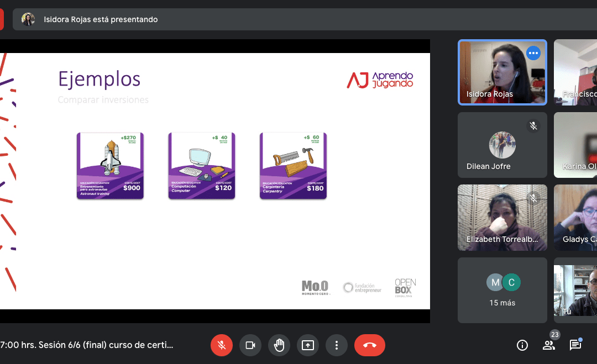Open the more options three-dot menu
Screen dimensions: 597x364
pos(337,345)
